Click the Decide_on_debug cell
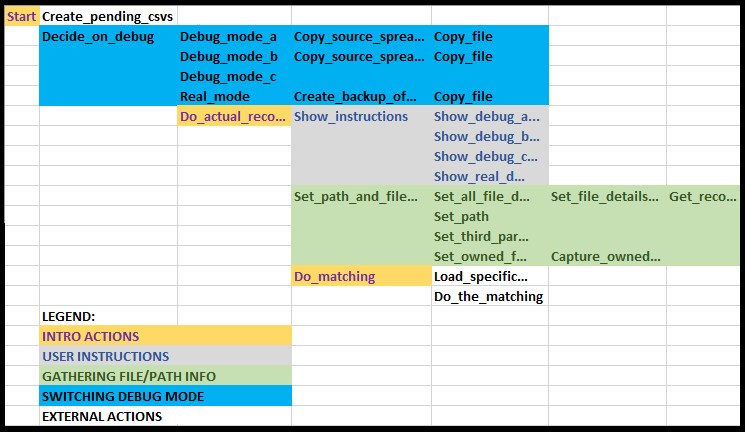This screenshot has height=432, width=745. (x=98, y=37)
